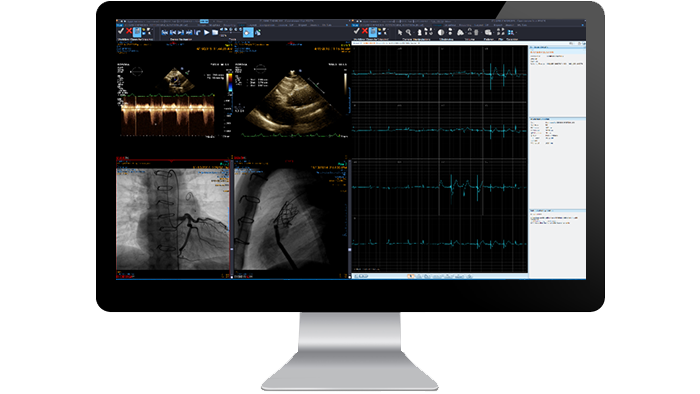Click the last icon right of highlighted tool
Image resolution: width=700 pixels, height=394 pixels.
pyautogui.click(x=258, y=33)
